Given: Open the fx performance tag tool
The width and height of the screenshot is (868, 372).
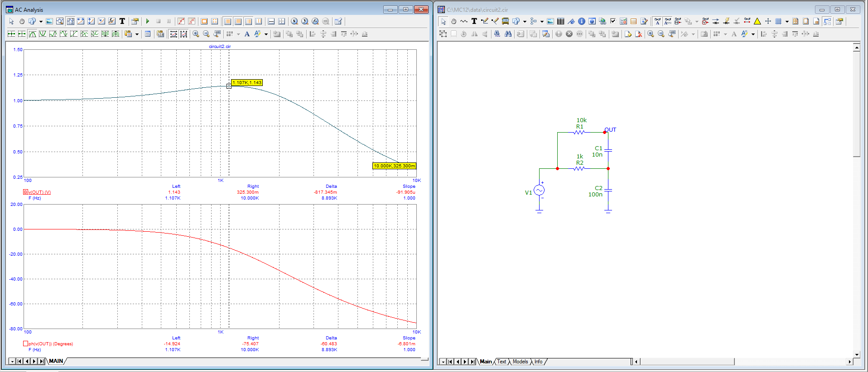Looking at the screenshot, I should (x=112, y=21).
